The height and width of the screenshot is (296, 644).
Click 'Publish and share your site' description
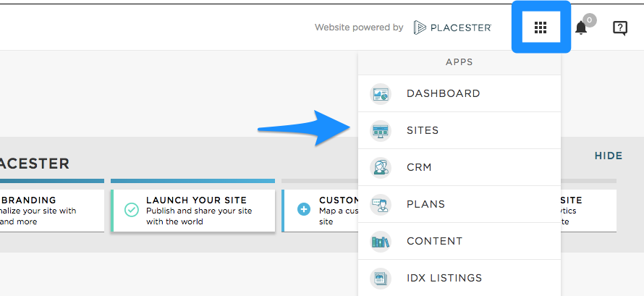click(199, 216)
